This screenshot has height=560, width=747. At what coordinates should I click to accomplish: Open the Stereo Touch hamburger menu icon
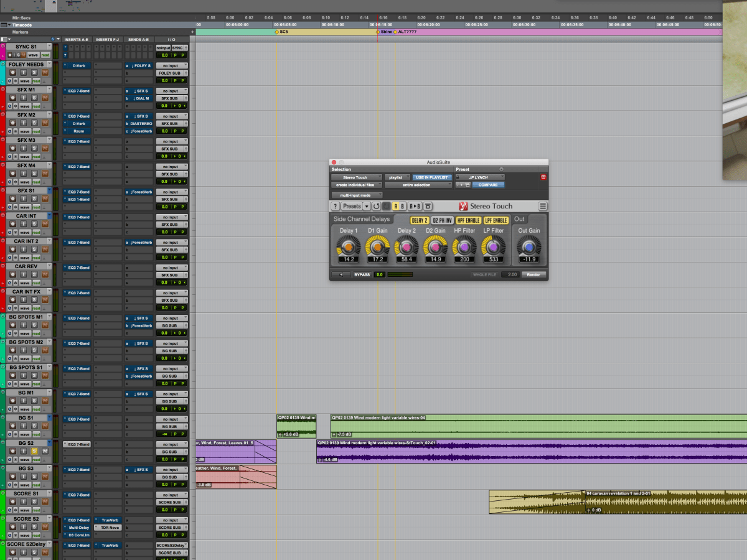(x=543, y=206)
